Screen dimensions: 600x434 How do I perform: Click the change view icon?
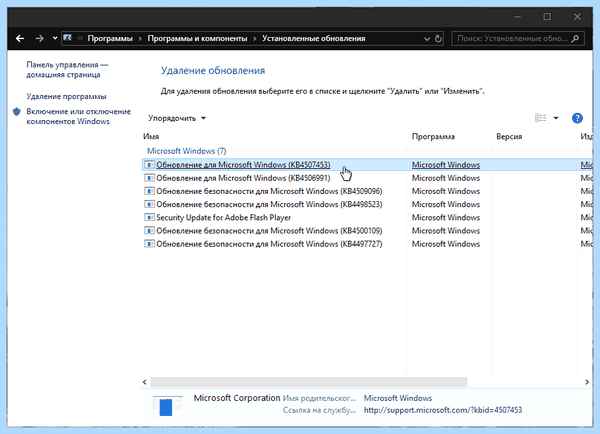tap(540, 118)
